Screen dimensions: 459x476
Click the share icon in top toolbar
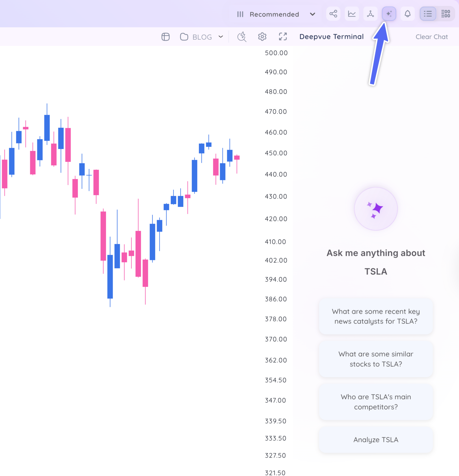pos(333,14)
